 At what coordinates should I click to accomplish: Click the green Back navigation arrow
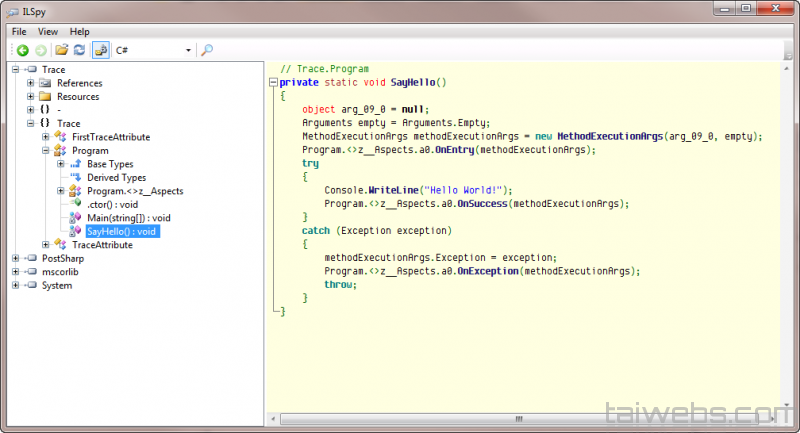click(22, 50)
